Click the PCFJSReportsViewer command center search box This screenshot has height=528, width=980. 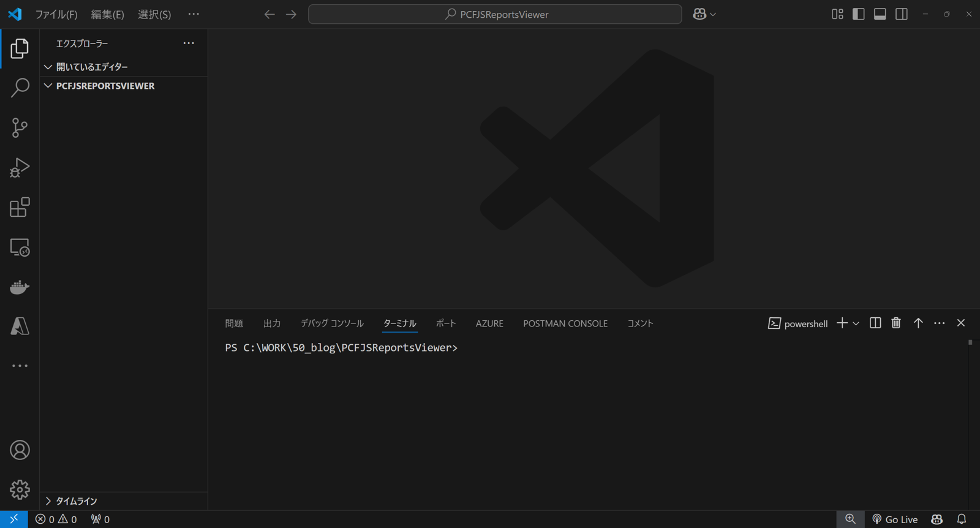pyautogui.click(x=495, y=14)
